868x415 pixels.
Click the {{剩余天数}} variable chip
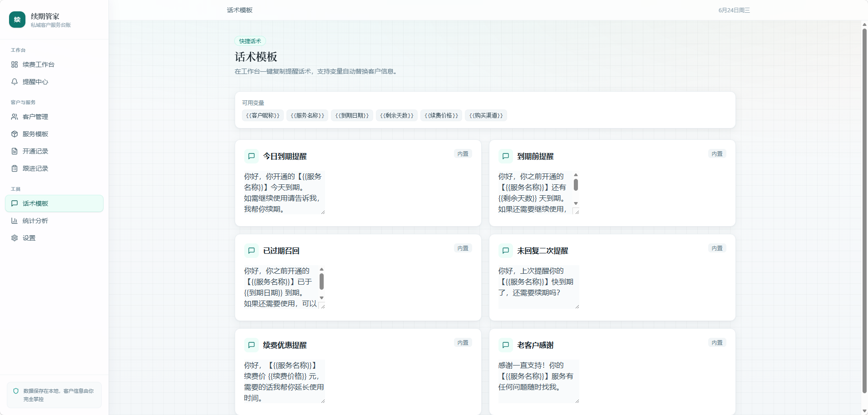click(x=397, y=115)
